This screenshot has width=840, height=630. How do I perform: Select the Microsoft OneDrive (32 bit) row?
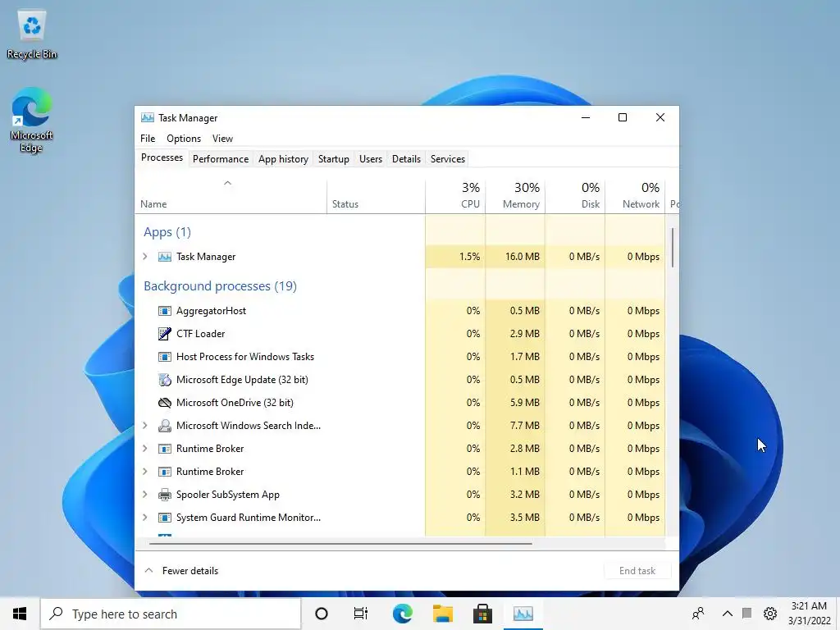pos(399,403)
